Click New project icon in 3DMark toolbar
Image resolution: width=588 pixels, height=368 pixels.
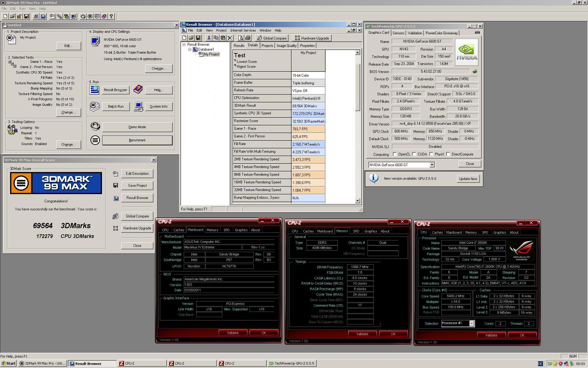tap(5, 17)
